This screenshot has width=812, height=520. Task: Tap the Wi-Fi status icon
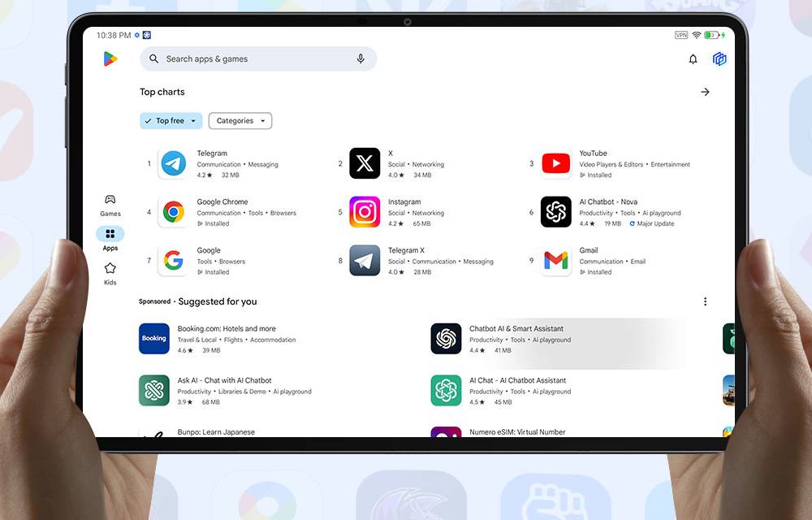(697, 35)
